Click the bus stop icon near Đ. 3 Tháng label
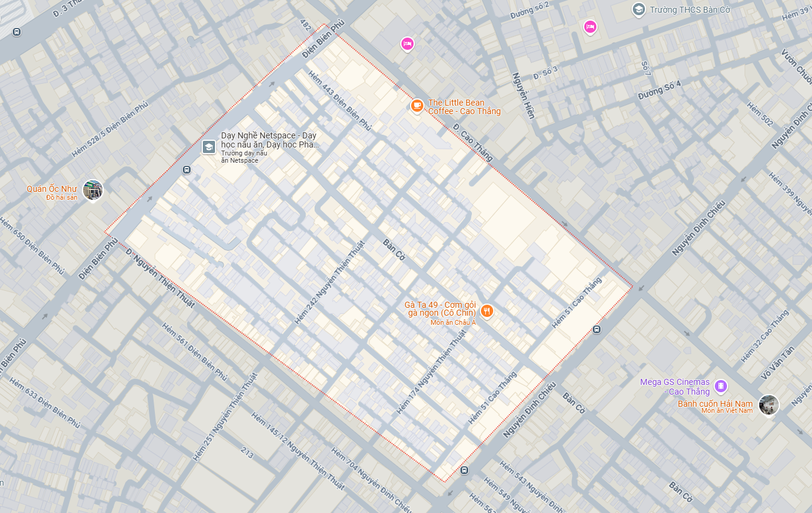This screenshot has width=812, height=513. pos(16,32)
